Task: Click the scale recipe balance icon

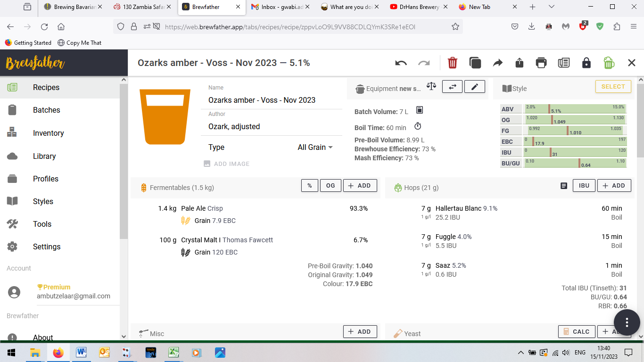Action: tap(431, 86)
